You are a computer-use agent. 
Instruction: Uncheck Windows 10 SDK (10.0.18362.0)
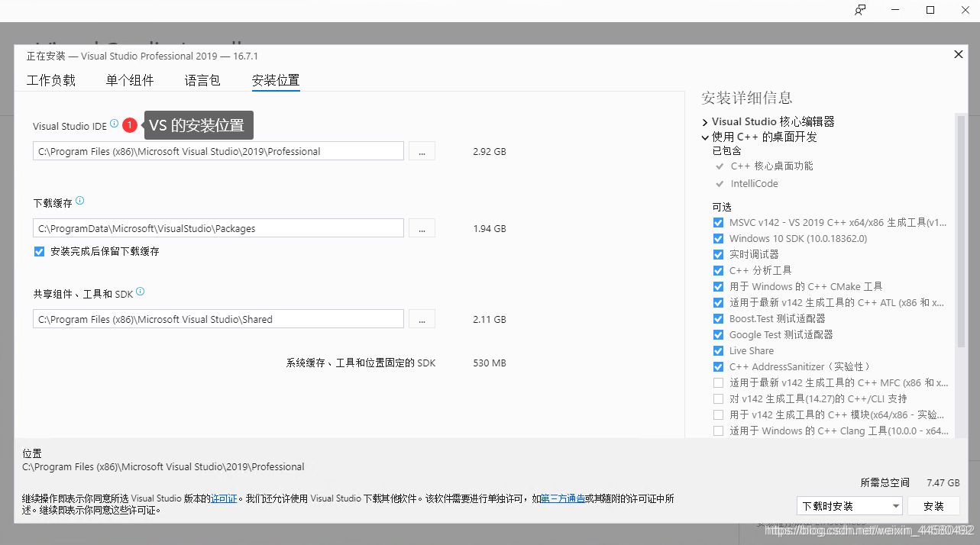[x=718, y=239]
